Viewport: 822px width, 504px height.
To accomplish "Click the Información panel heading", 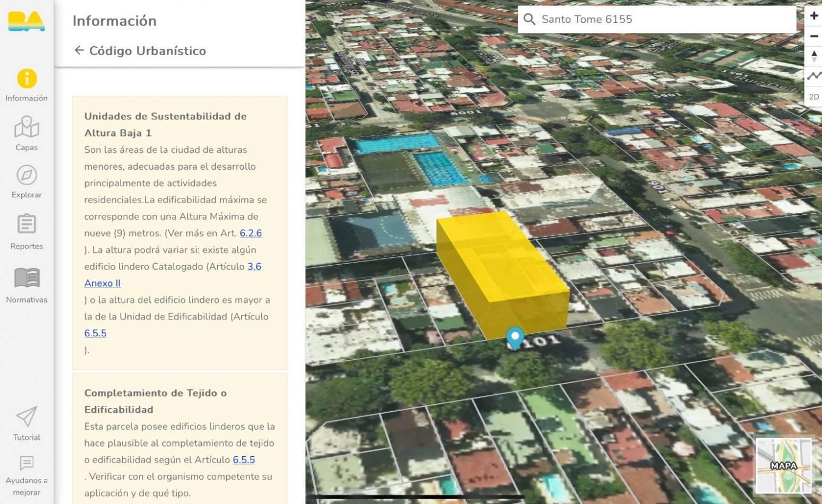I will pos(115,21).
